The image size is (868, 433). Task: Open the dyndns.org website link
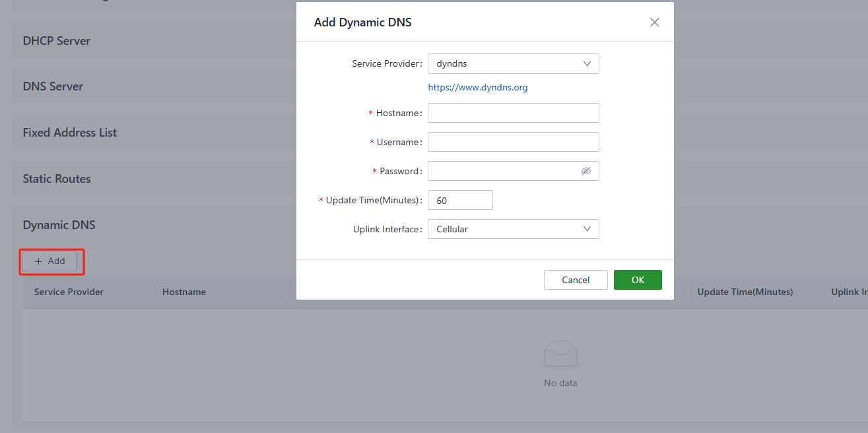[477, 87]
